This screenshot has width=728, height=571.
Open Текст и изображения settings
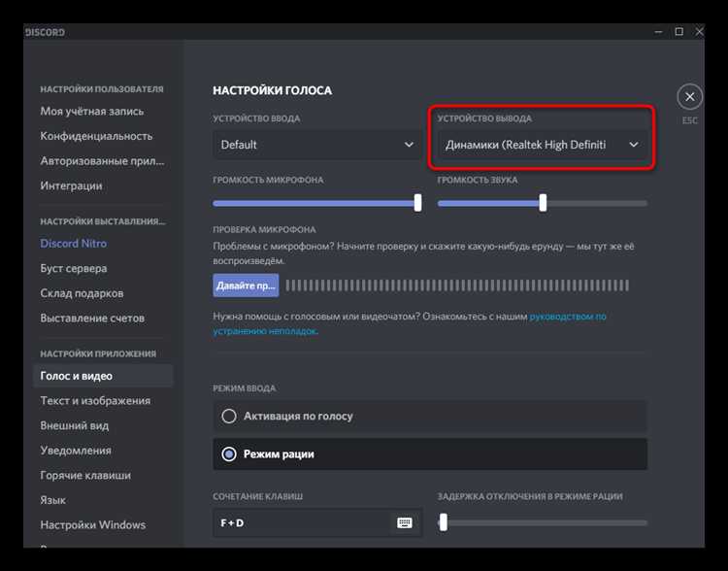pyautogui.click(x=95, y=401)
